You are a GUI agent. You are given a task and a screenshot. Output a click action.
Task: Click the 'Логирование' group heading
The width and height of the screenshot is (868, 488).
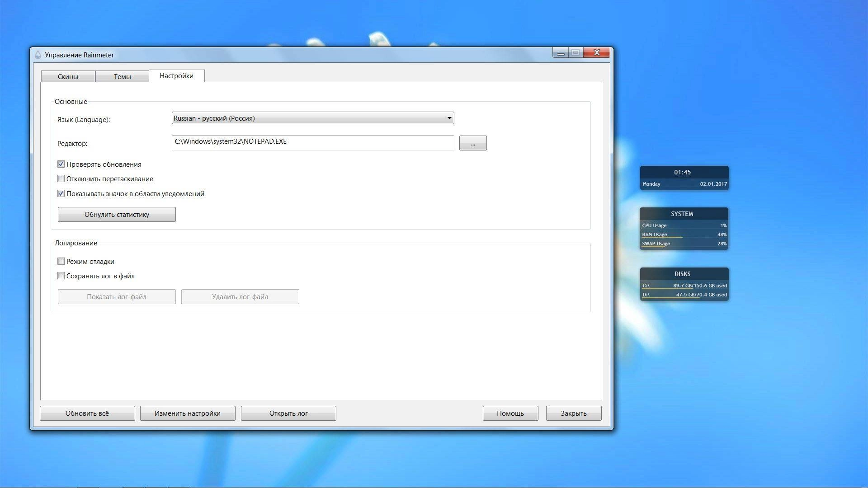(76, 243)
